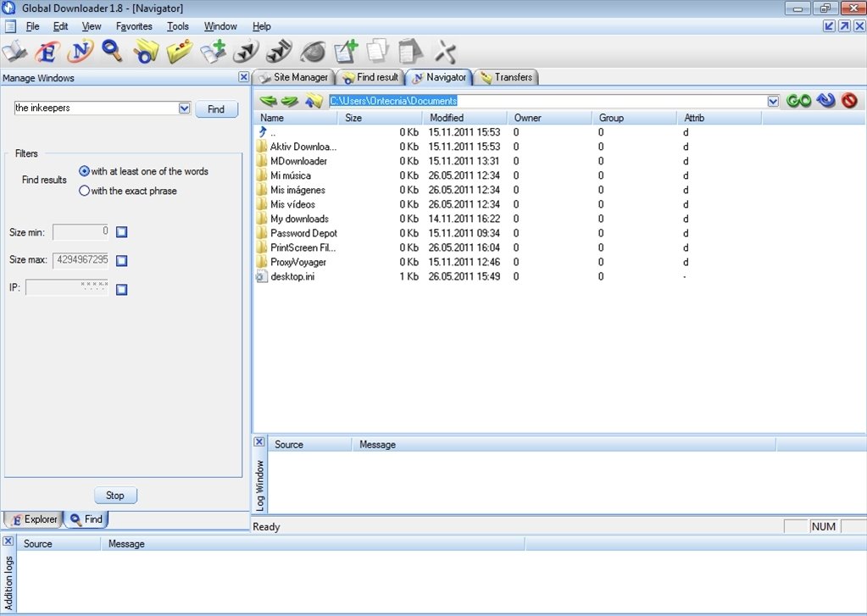Click the tools settings toolbar icon
The height and width of the screenshot is (616, 867).
[x=445, y=52]
